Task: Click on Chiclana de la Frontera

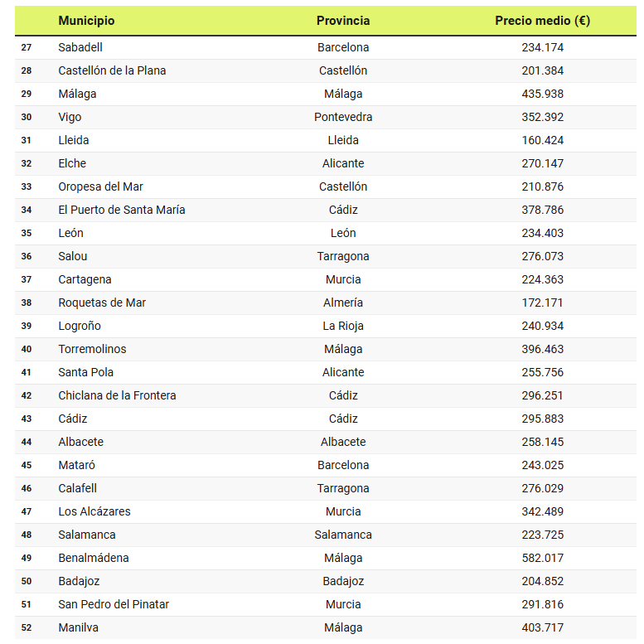Action: click(x=117, y=395)
